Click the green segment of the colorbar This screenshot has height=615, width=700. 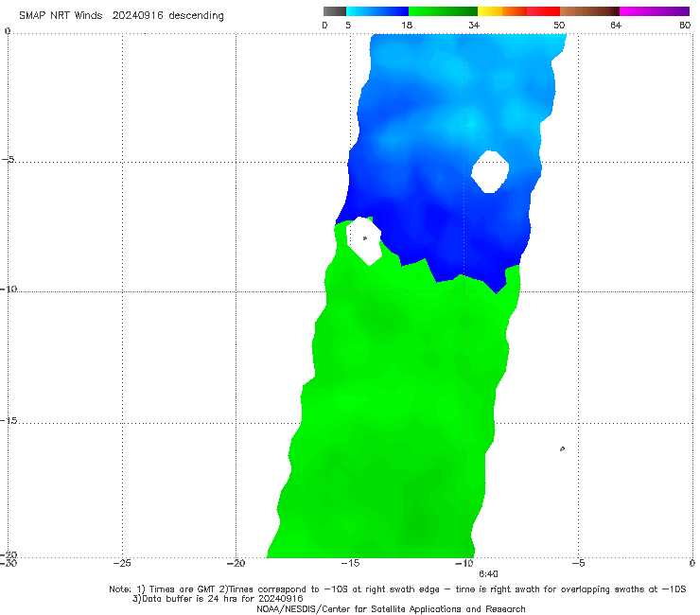tap(443, 11)
